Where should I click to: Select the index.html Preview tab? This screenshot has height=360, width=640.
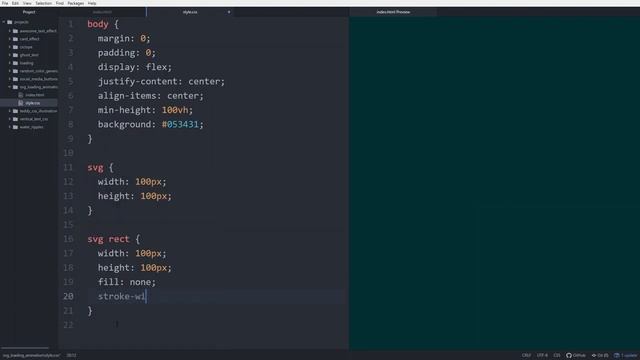click(x=393, y=12)
